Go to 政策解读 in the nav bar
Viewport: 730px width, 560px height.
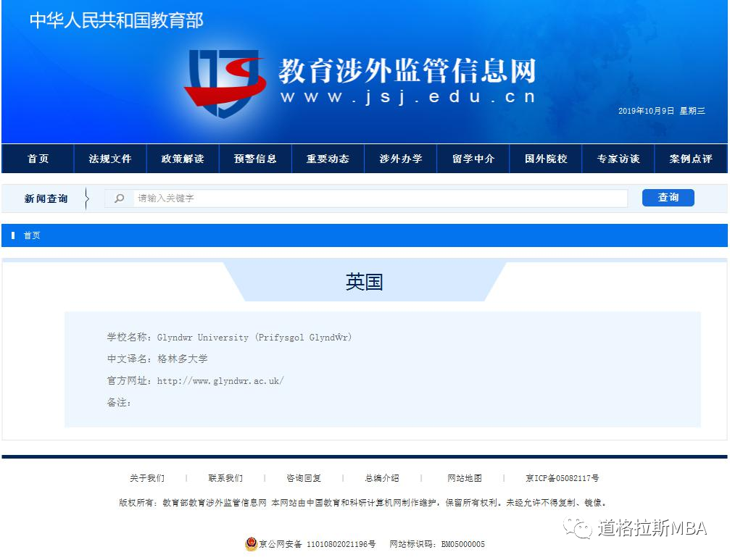[x=183, y=159]
